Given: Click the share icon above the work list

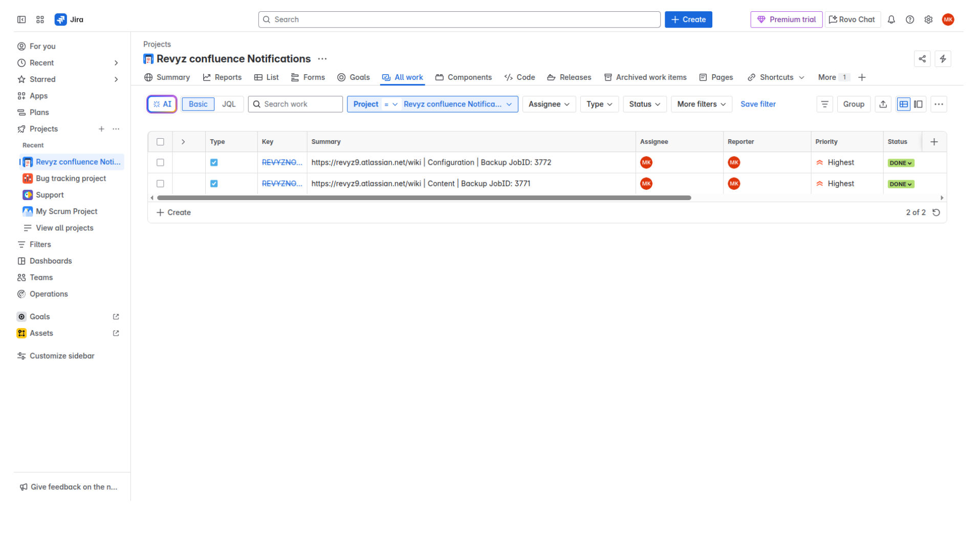Looking at the screenshot, I should [x=923, y=59].
